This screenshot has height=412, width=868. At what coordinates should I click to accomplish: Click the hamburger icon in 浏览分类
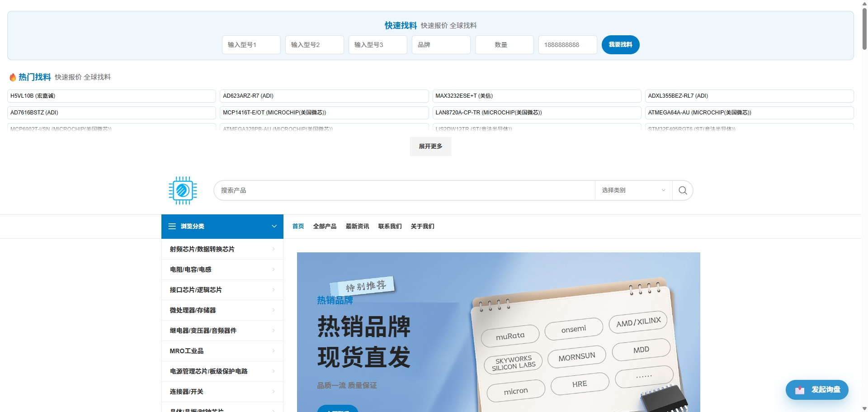point(172,226)
